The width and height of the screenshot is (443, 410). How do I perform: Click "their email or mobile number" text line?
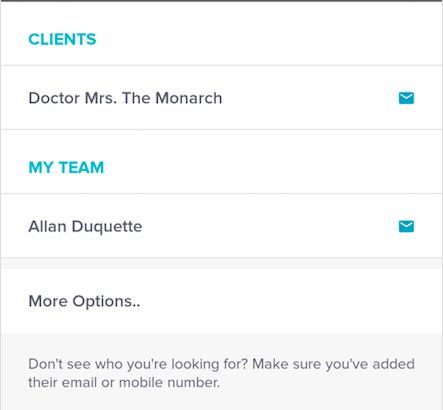[124, 382]
